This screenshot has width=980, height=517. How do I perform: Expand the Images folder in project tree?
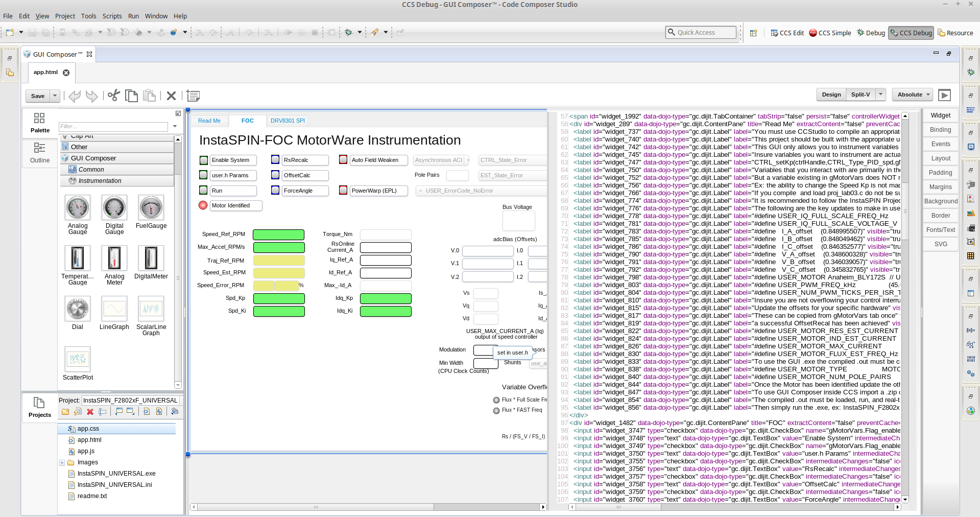pyautogui.click(x=62, y=463)
